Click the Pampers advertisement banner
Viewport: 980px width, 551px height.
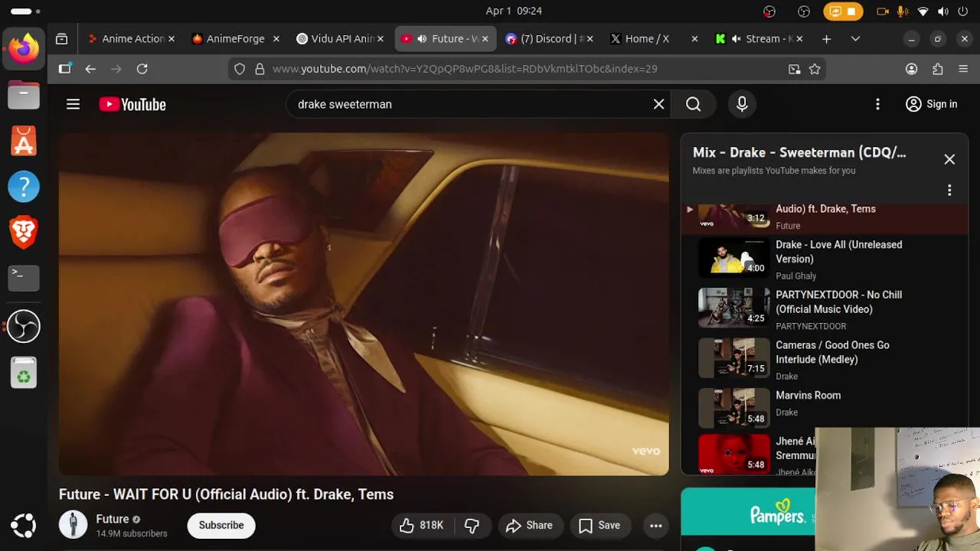click(x=748, y=512)
